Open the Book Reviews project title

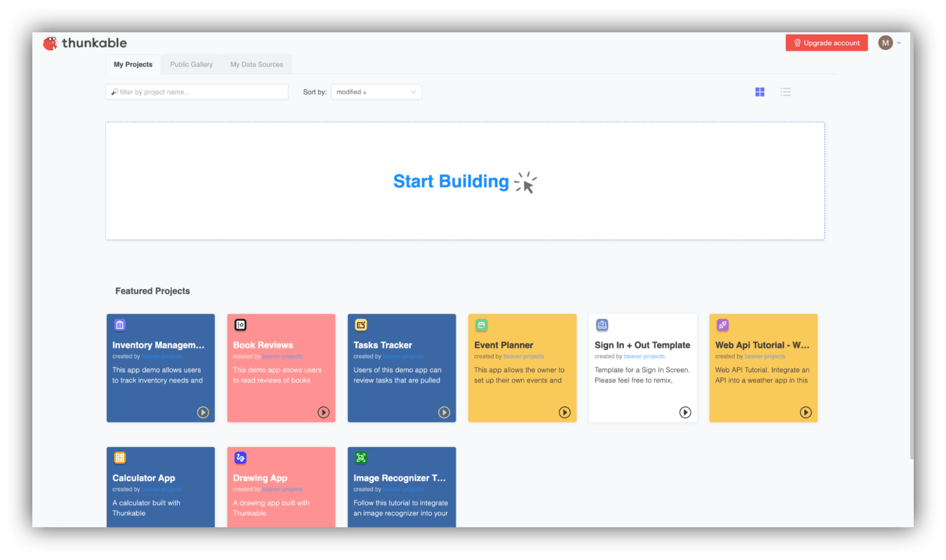(263, 346)
